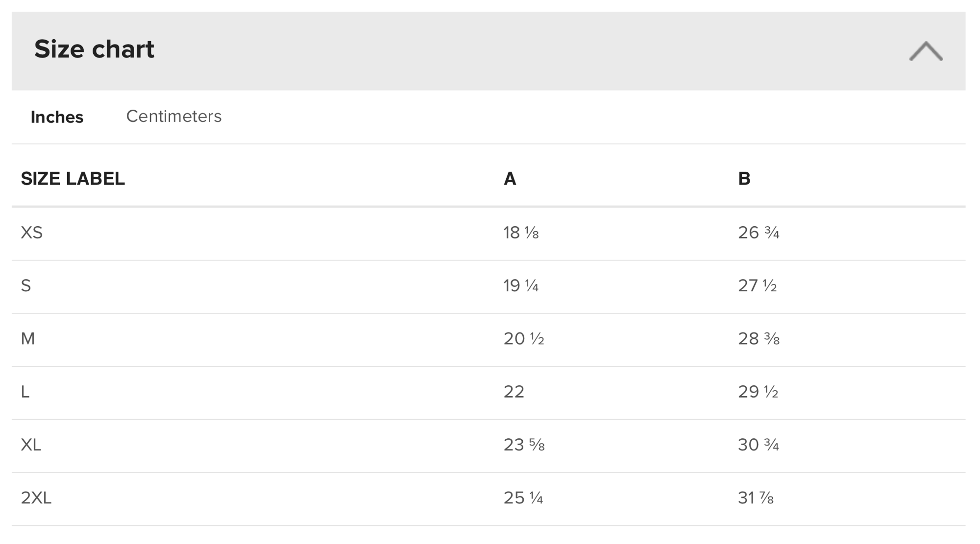
Task: Select the 2XL size row label
Action: click(36, 497)
